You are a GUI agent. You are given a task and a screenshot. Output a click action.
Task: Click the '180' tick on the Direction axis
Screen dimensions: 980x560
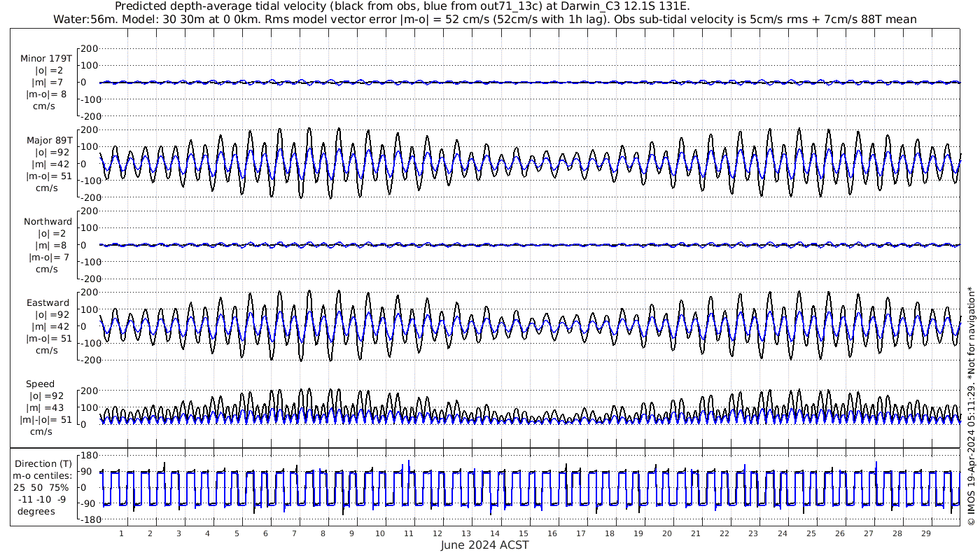pyautogui.click(x=88, y=455)
